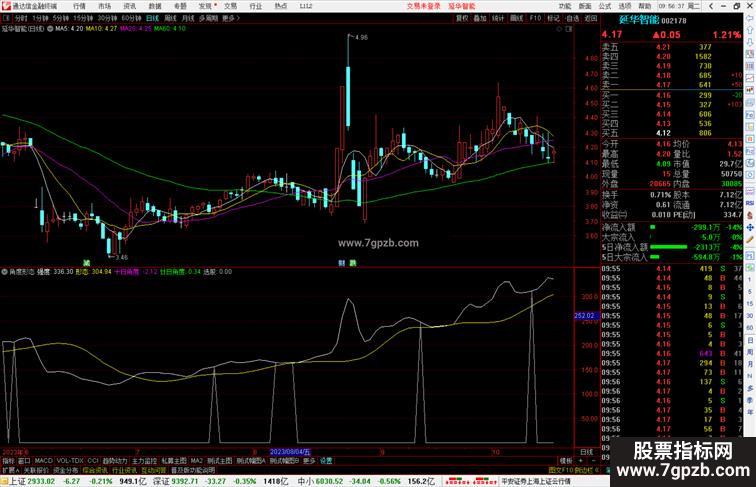This screenshot has height=487, width=756.
Task: Open the 功能 menu at top right
Action: (x=565, y=6)
